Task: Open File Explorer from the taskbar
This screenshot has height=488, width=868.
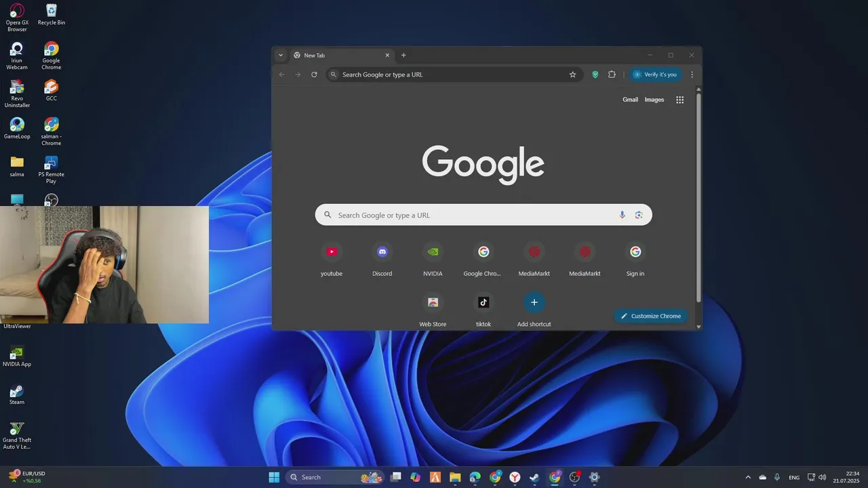Action: point(455,477)
